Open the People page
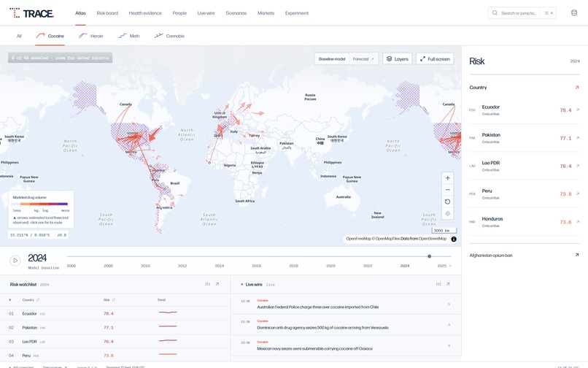Screen dimensions: 588x368 pyautogui.click(x=179, y=13)
